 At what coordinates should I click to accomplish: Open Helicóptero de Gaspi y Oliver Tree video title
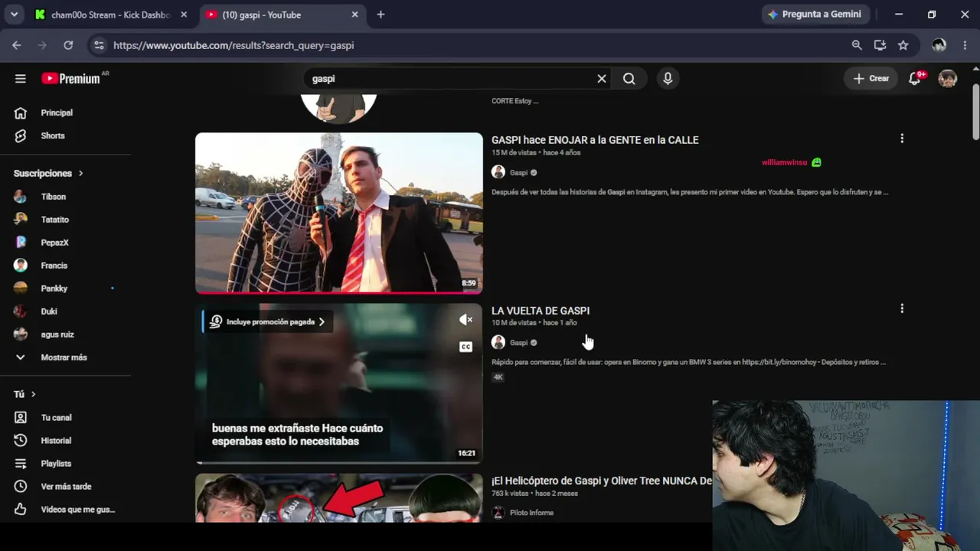(x=602, y=481)
